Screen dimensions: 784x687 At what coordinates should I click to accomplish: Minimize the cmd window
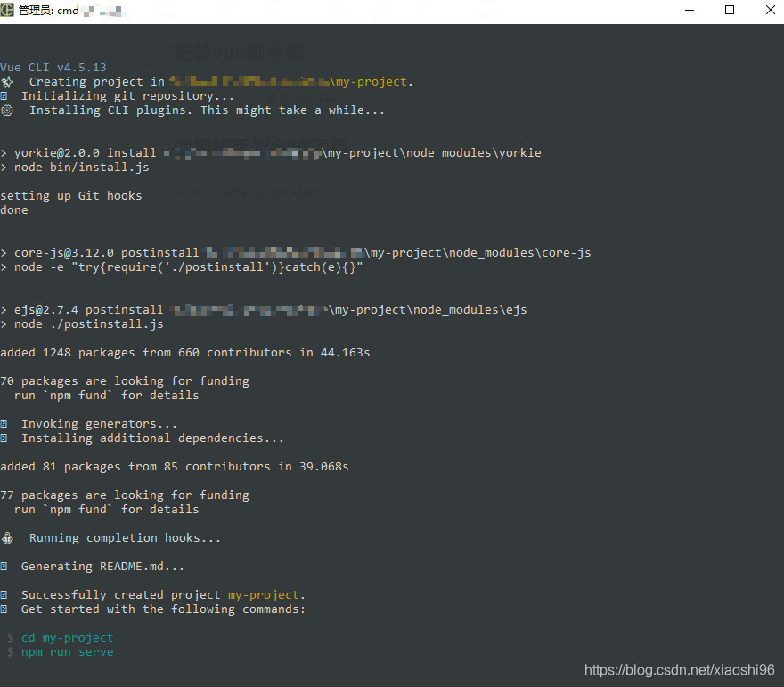pos(690,10)
